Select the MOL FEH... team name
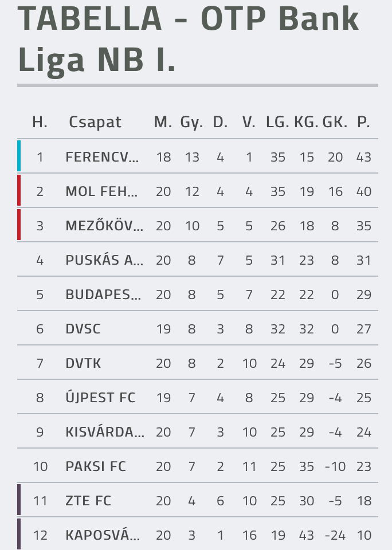 (x=101, y=191)
